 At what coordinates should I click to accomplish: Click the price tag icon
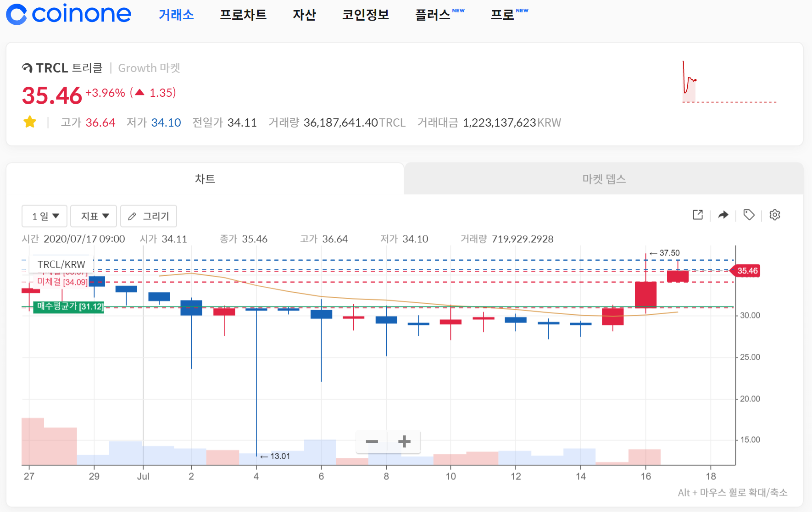[749, 215]
